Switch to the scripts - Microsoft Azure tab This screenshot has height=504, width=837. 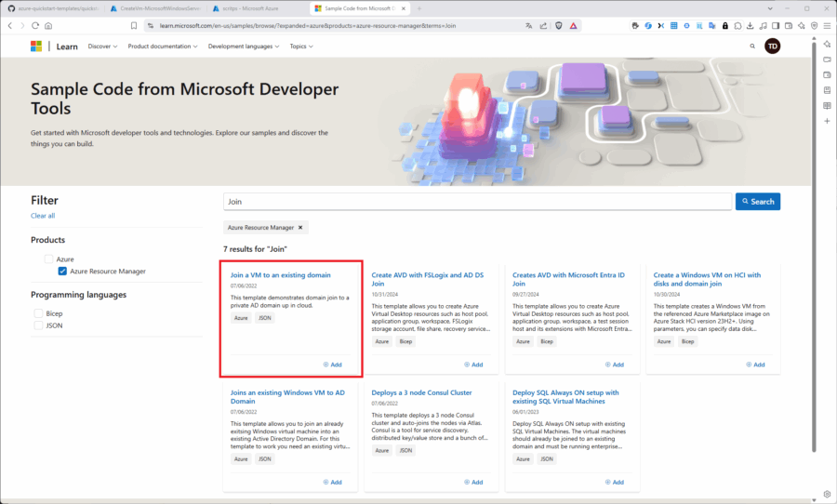pos(258,8)
